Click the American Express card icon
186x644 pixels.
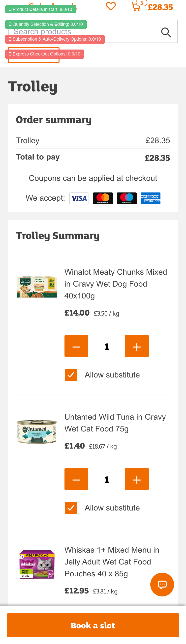click(150, 198)
